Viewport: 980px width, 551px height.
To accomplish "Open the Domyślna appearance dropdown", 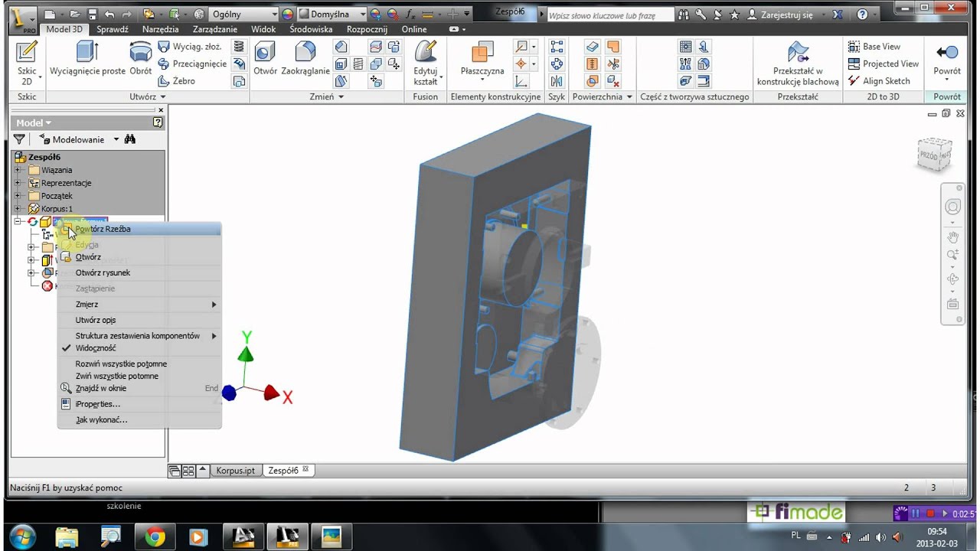I will (x=332, y=15).
